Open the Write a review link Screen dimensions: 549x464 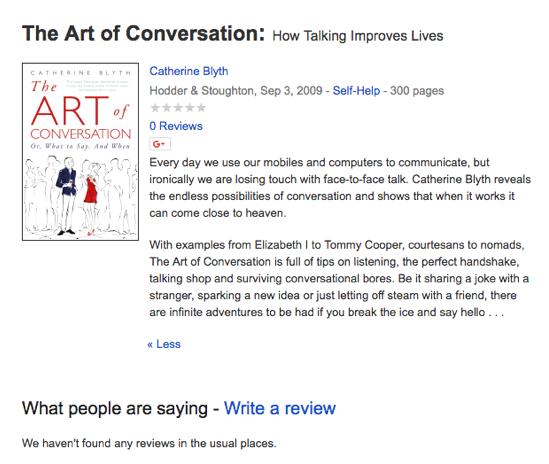click(280, 408)
